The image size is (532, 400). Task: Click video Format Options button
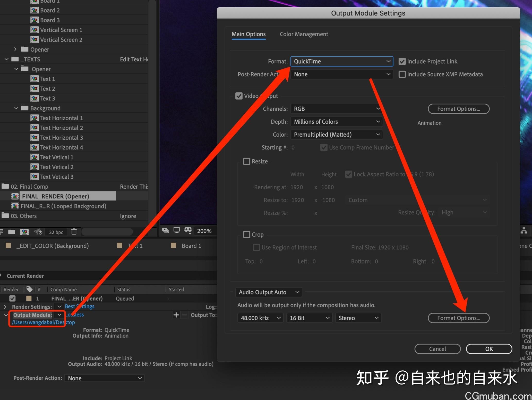click(458, 109)
